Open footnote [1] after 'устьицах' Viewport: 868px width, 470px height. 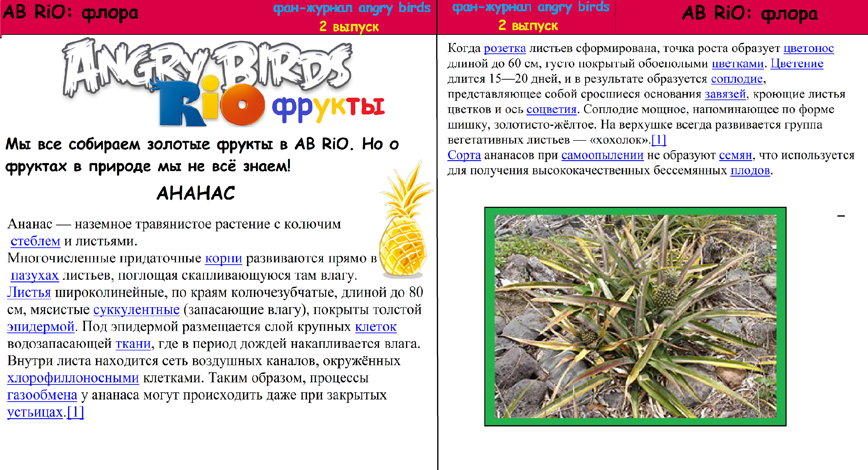click(x=75, y=412)
